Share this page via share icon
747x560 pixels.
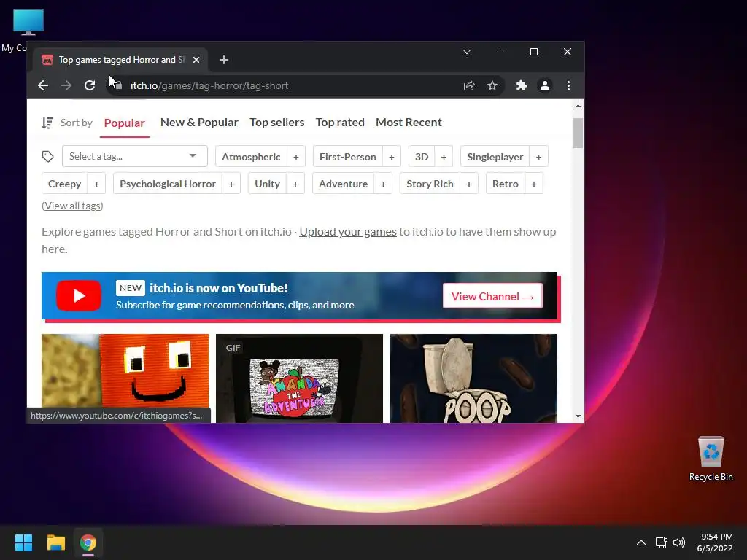pos(469,86)
